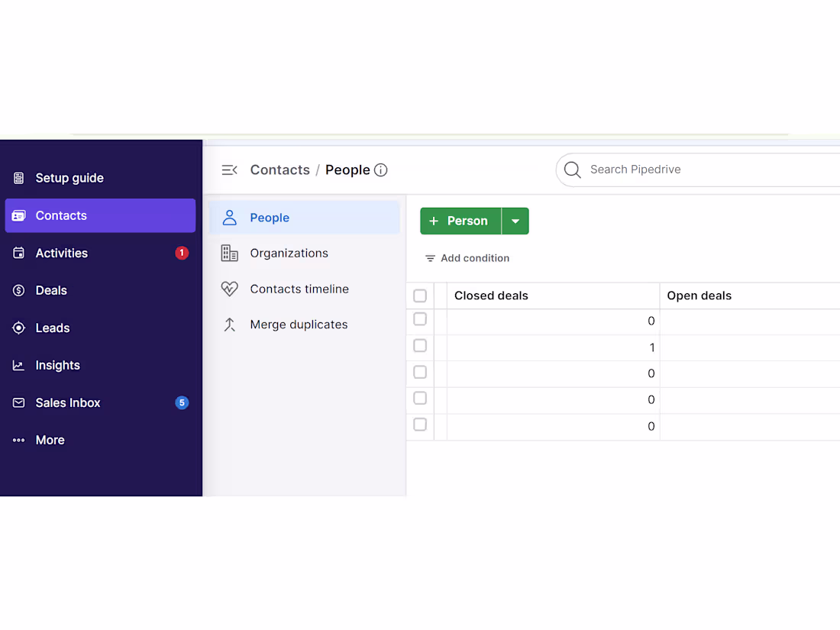Image resolution: width=840 pixels, height=630 pixels.
Task: Tick the select-all checkbox in table header
Action: tap(420, 296)
